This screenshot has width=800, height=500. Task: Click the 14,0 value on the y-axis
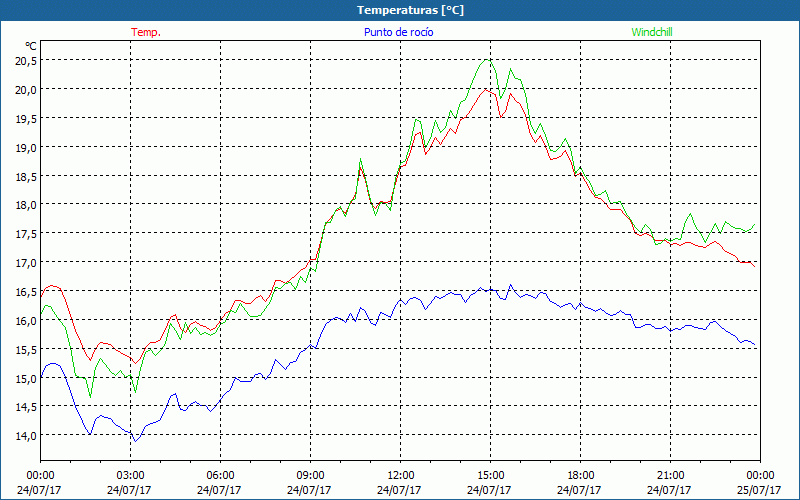[x=26, y=435]
